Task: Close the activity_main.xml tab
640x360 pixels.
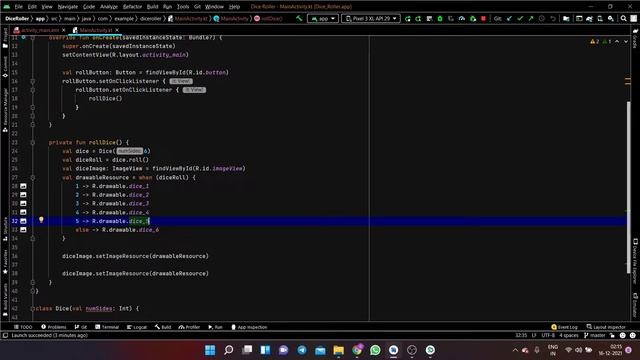Action: 64,30
